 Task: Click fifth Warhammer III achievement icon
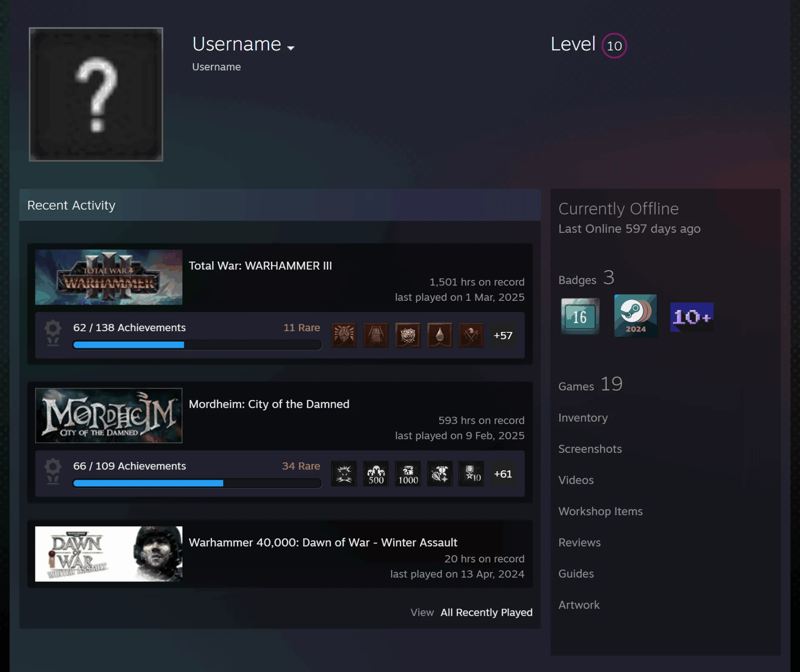coord(471,335)
